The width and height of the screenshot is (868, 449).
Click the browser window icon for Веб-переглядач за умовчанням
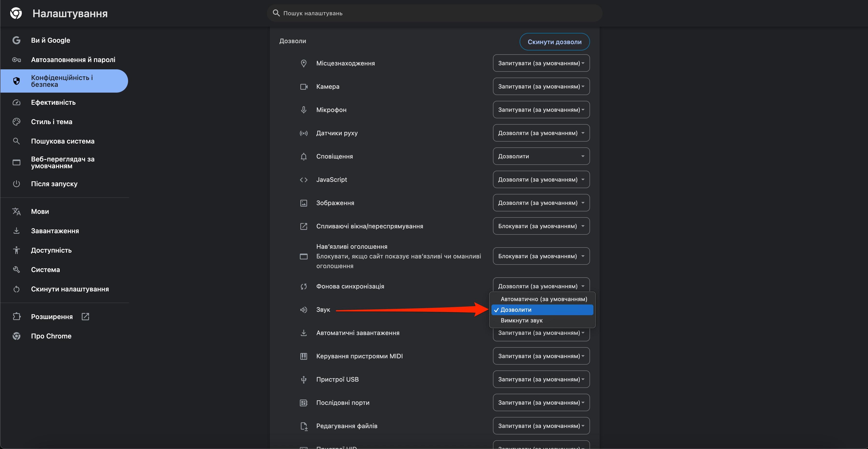click(x=16, y=162)
